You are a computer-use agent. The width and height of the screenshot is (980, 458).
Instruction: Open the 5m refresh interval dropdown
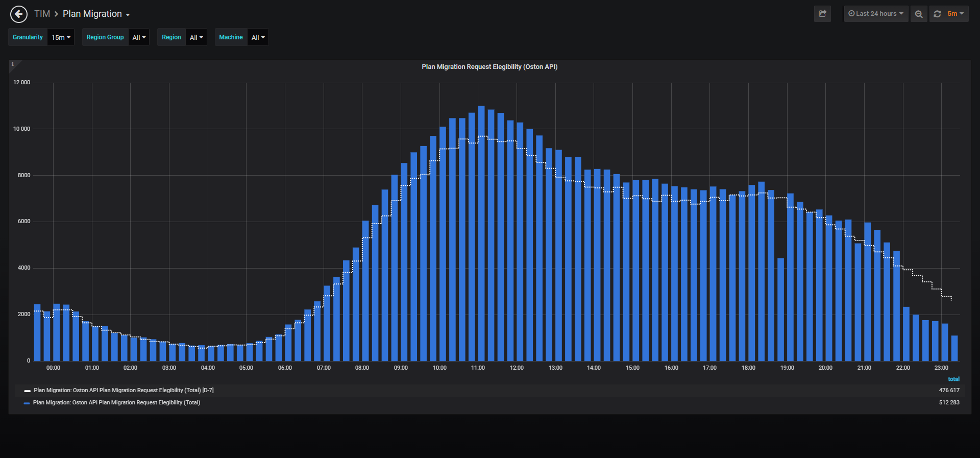955,14
